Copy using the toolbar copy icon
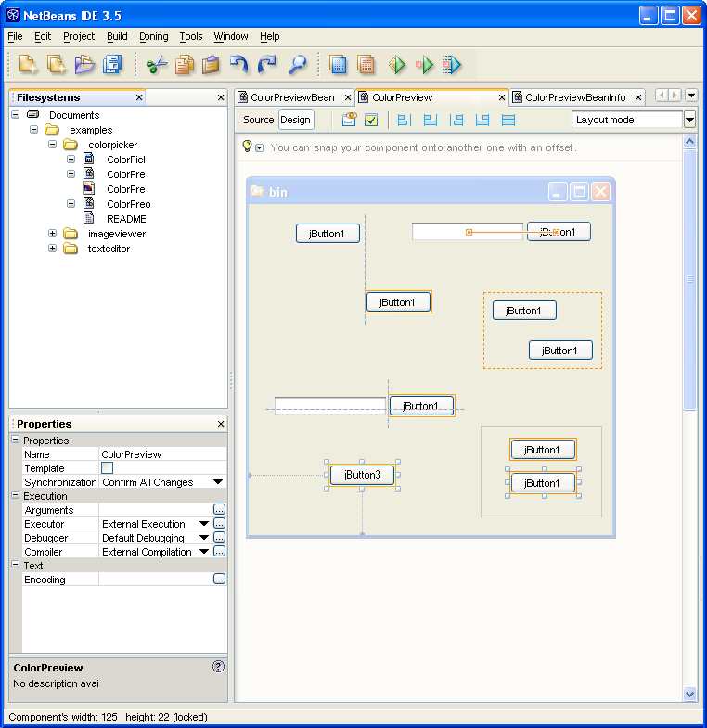The width and height of the screenshot is (707, 728). click(185, 65)
